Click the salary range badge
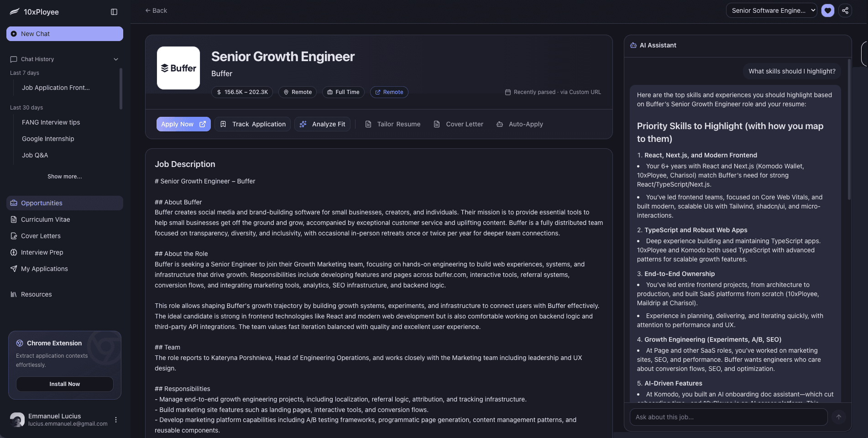The height and width of the screenshot is (438, 868). pos(242,92)
